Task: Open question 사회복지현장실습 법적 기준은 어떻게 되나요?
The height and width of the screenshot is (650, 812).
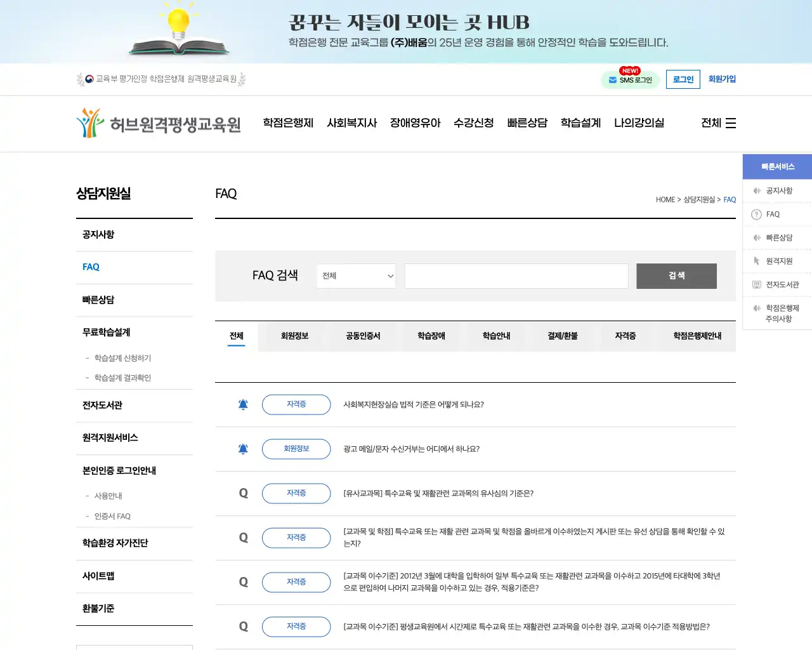Action: pos(414,404)
